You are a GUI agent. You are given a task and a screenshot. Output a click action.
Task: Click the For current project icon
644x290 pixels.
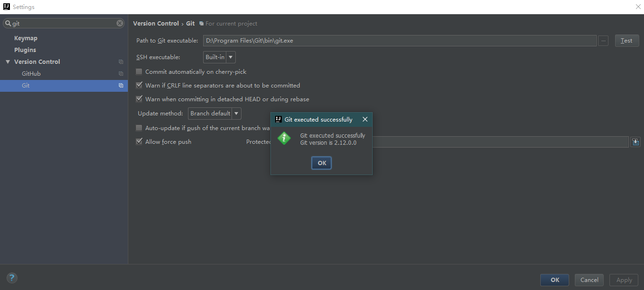(201, 24)
